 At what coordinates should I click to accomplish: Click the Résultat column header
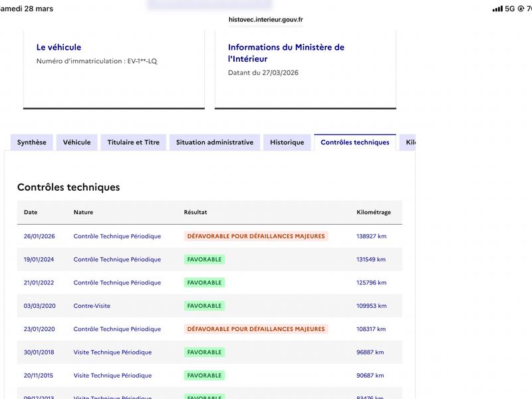196,212
